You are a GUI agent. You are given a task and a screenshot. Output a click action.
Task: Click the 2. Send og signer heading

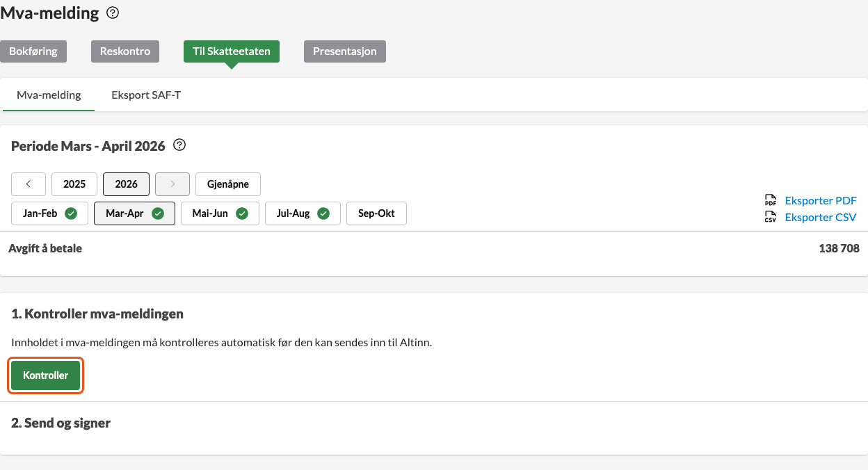61,423
